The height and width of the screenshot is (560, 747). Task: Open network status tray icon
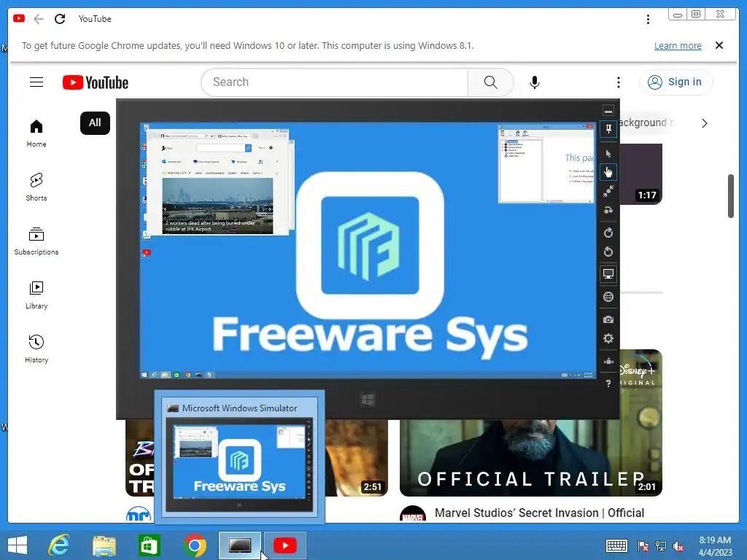[661, 546]
